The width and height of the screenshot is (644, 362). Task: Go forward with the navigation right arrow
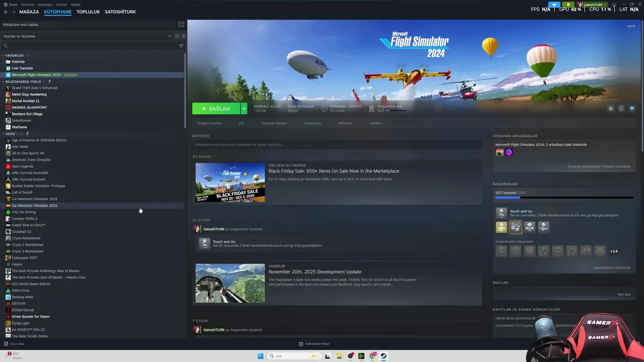coord(13,12)
